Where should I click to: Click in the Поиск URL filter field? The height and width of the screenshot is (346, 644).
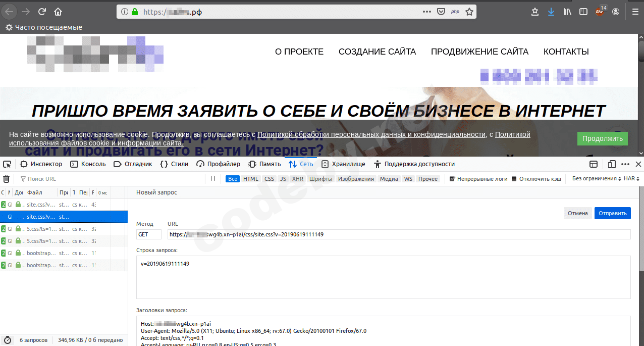(x=111, y=179)
